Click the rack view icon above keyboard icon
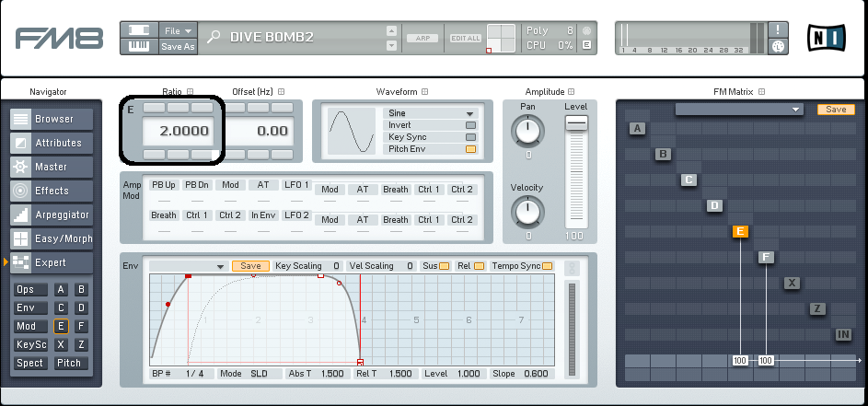The height and width of the screenshot is (406, 868). click(x=139, y=30)
